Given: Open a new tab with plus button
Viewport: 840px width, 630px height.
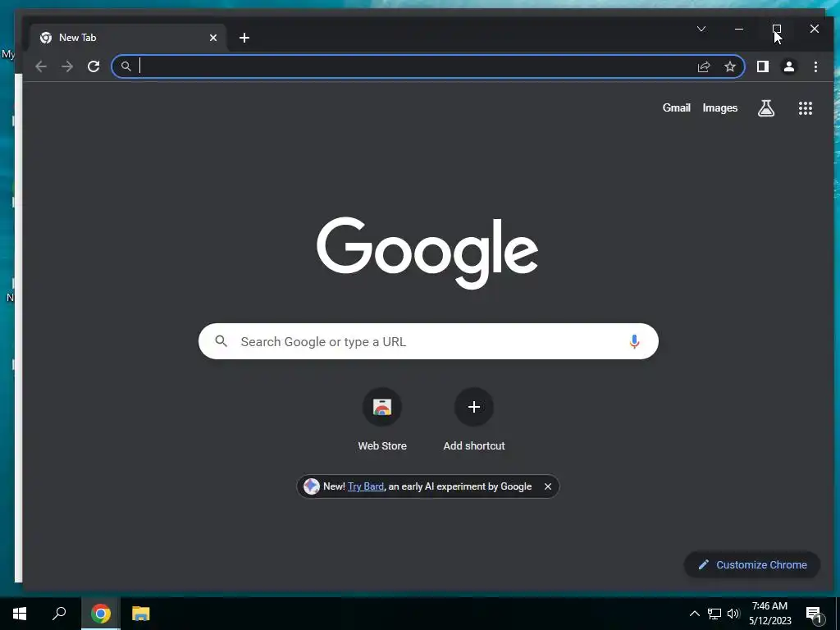Looking at the screenshot, I should tap(244, 38).
